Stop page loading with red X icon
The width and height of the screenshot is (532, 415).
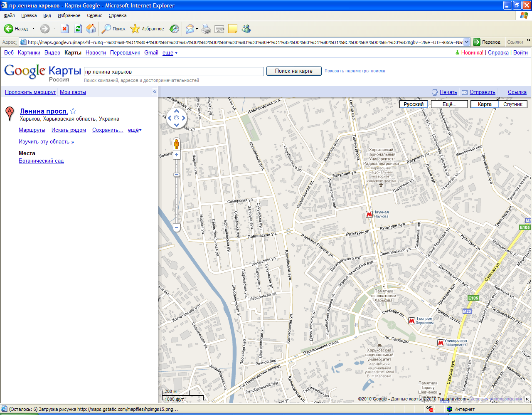click(x=64, y=29)
